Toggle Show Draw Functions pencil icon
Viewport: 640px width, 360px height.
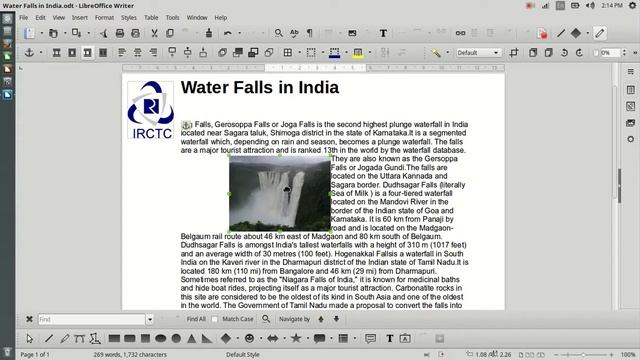click(600, 33)
